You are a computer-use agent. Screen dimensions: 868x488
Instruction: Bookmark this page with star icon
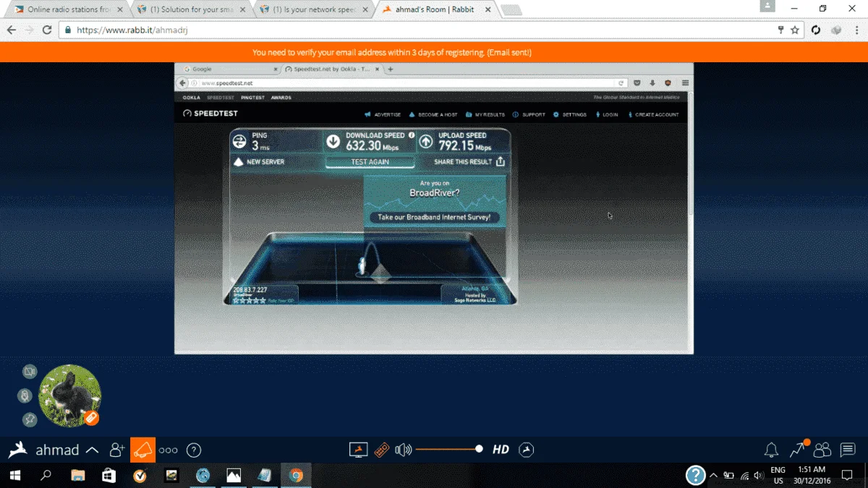click(795, 30)
